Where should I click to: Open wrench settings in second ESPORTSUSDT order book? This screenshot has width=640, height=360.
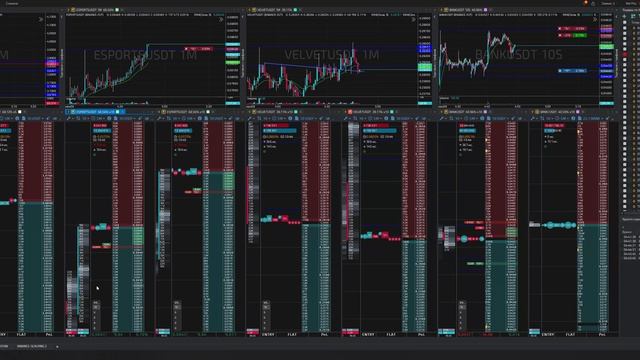tap(159, 118)
